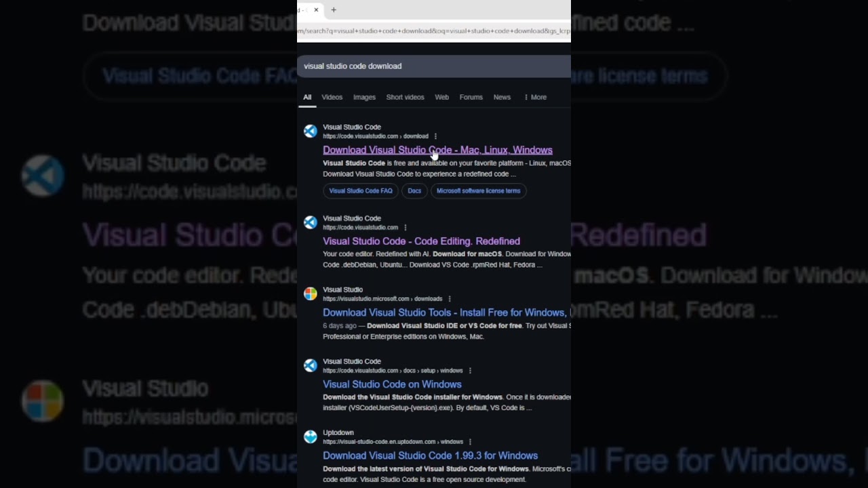
Task: Click the URL 'https://visualstudio.microsoft.com › downloads'
Action: [382, 299]
